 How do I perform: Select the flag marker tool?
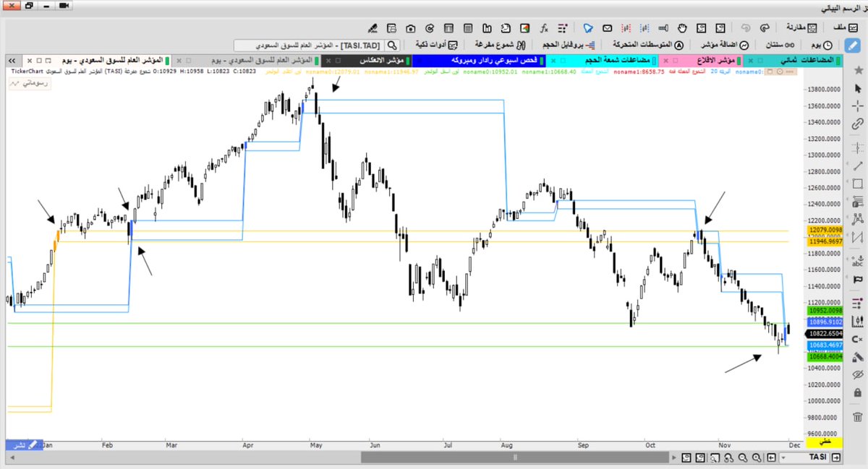tap(857, 280)
